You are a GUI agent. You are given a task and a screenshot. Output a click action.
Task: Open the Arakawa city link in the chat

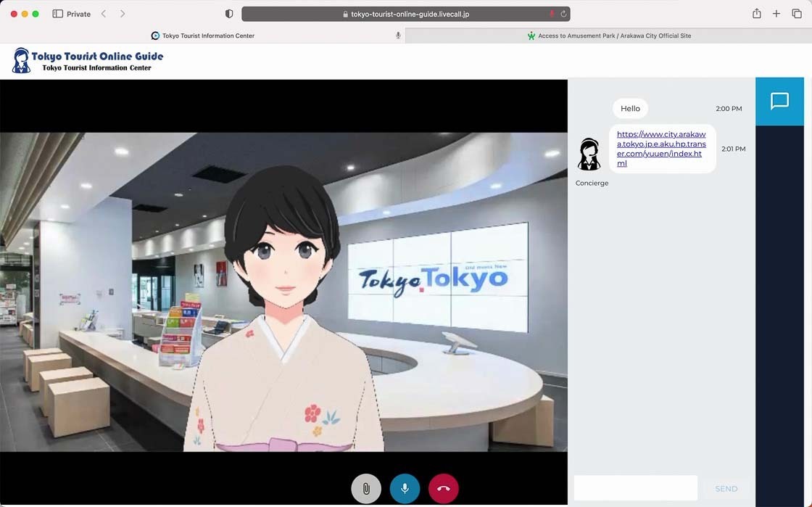(x=661, y=149)
